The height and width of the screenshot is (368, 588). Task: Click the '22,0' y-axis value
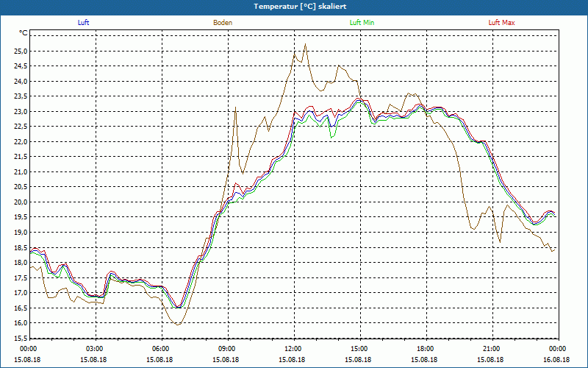click(21, 142)
